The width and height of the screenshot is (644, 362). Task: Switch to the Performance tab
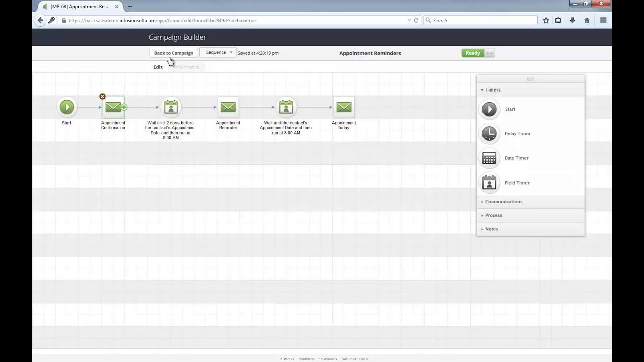coord(185,67)
